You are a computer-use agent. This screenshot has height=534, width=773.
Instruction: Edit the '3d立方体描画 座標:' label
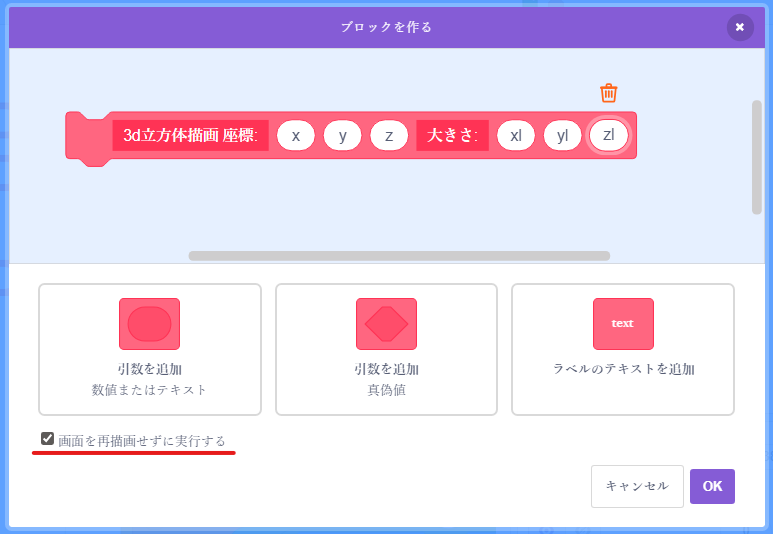point(190,135)
